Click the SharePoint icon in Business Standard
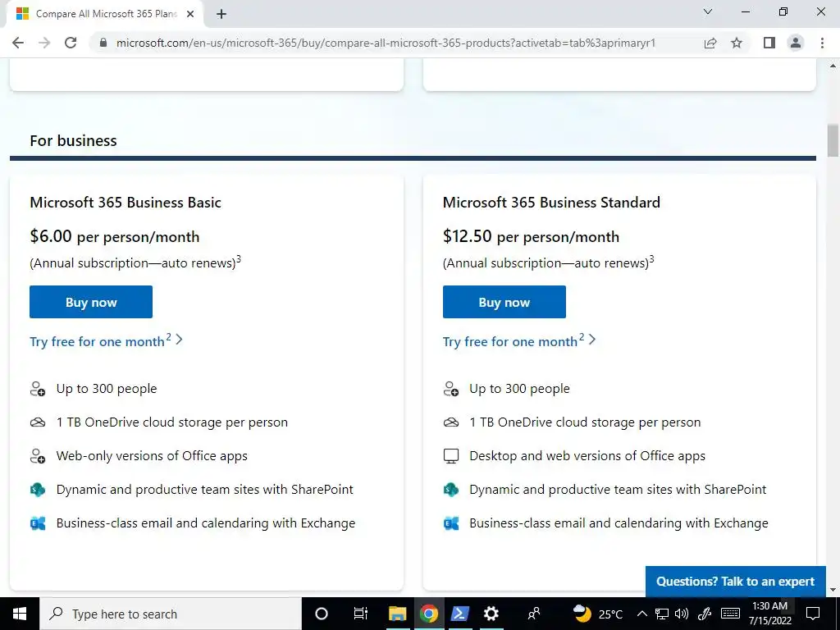Screen dimensions: 840x630 451,490
